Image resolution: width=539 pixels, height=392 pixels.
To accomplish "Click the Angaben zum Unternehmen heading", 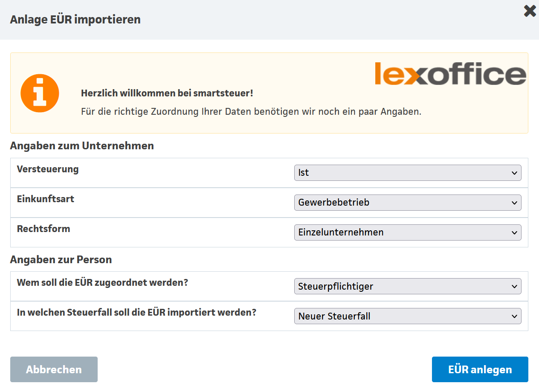I will tap(82, 146).
